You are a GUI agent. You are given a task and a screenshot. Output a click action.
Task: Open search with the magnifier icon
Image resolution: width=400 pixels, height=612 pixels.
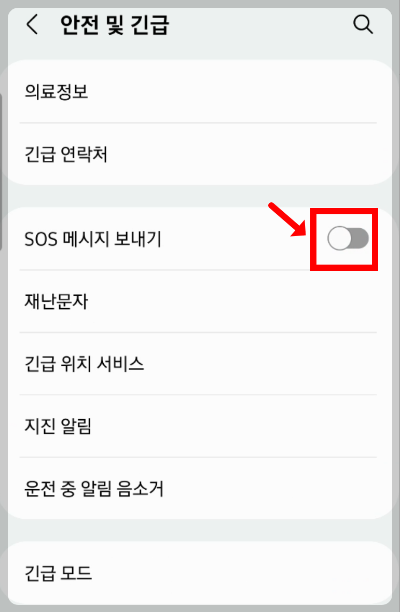tap(363, 25)
